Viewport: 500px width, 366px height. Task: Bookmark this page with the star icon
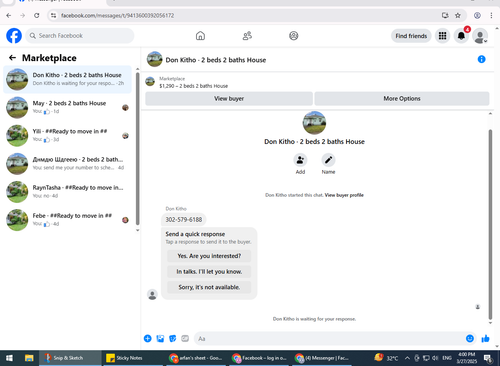coord(458,15)
